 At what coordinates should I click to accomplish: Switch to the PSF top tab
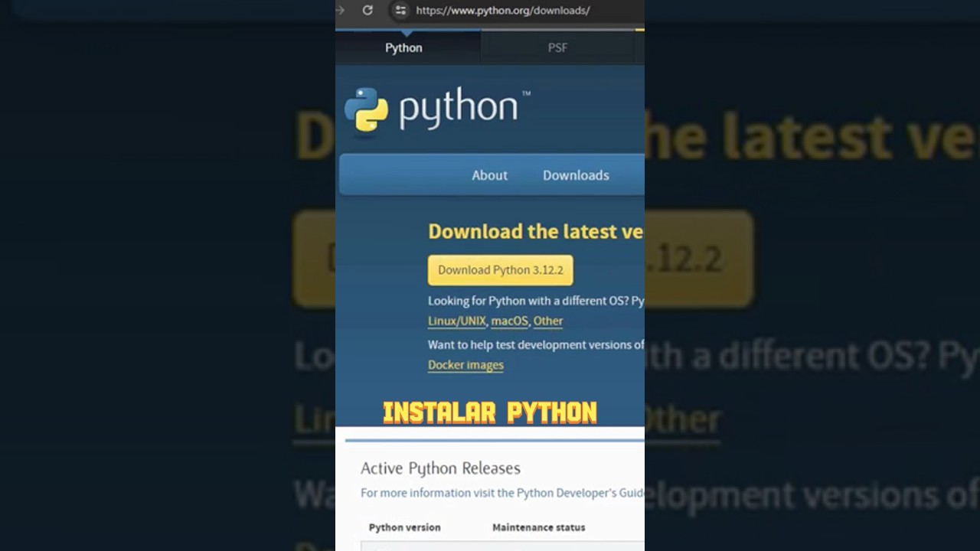[x=557, y=47]
